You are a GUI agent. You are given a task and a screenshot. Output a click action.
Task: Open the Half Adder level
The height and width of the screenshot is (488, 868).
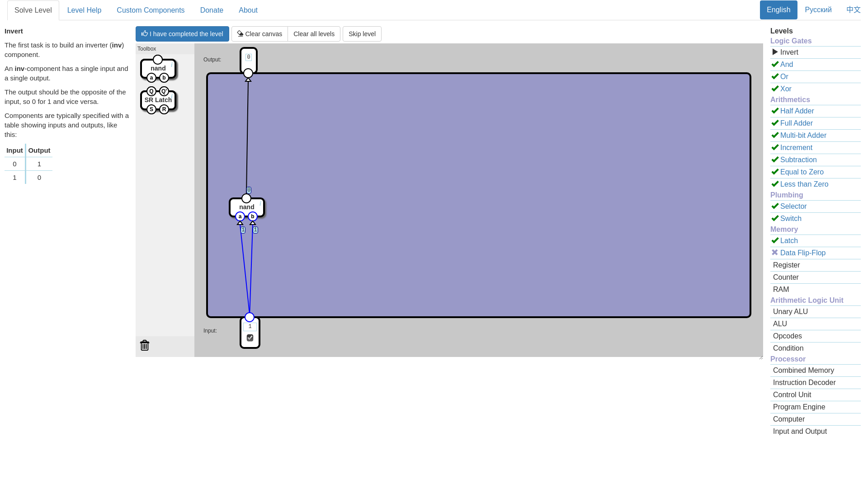797,111
